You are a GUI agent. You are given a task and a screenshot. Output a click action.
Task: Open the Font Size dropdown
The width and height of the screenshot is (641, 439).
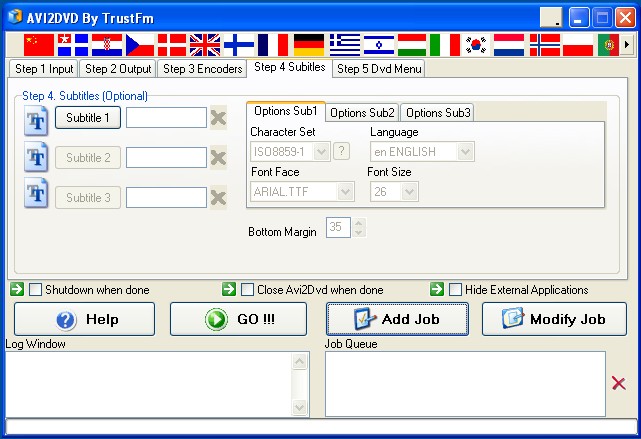point(409,191)
